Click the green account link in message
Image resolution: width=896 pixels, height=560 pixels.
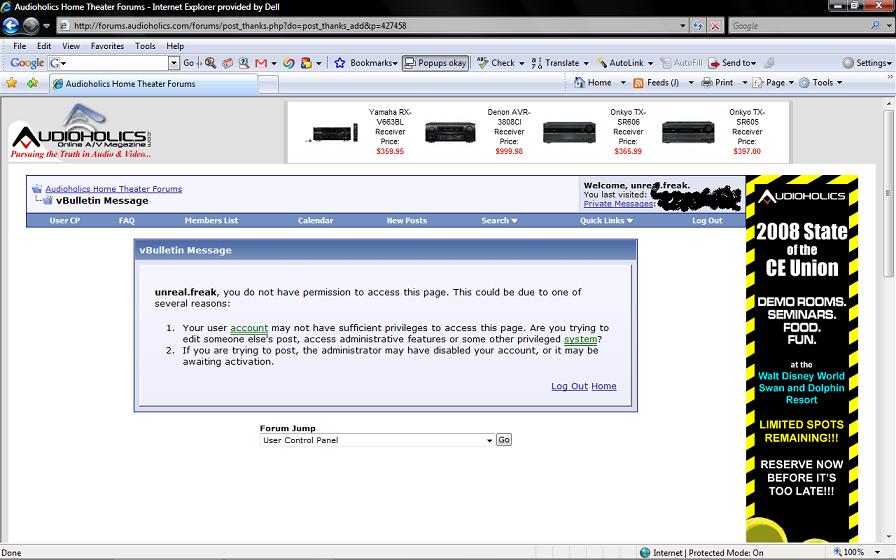click(x=249, y=328)
